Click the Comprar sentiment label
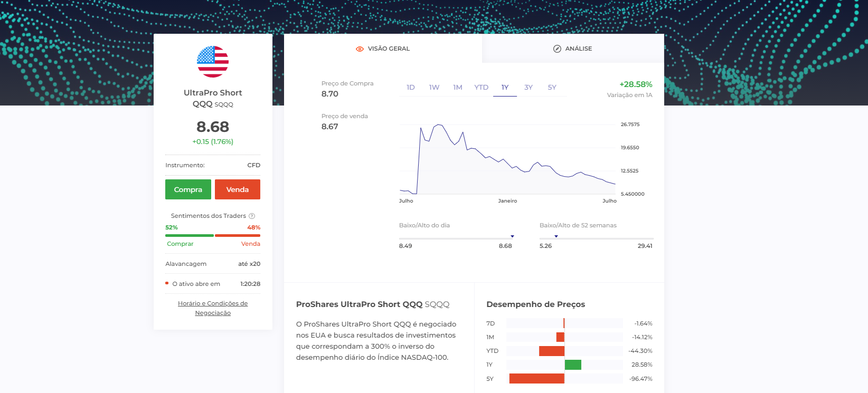Screen dimensions: 868x393 coord(180,244)
